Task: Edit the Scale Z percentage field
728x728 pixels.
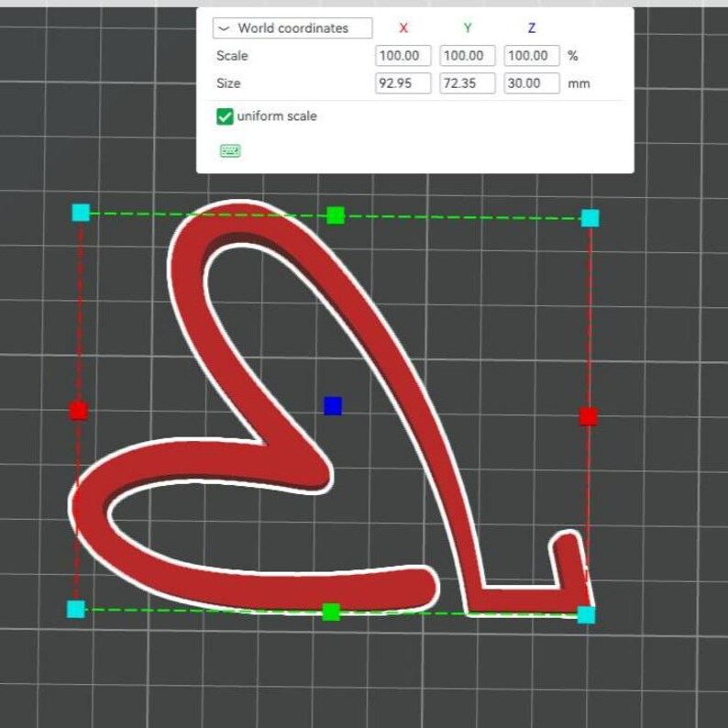Action: pyautogui.click(x=532, y=56)
